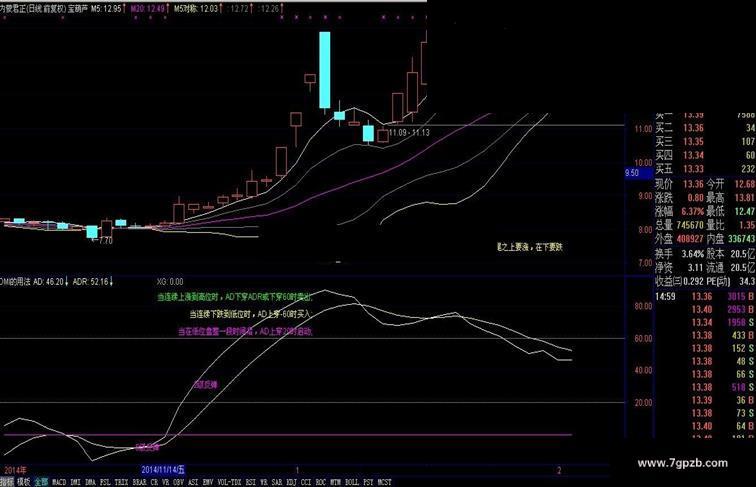Click the purple AD上穿20 start annotation
Image resolution: width=756 pixels, height=487 pixels.
click(x=245, y=332)
